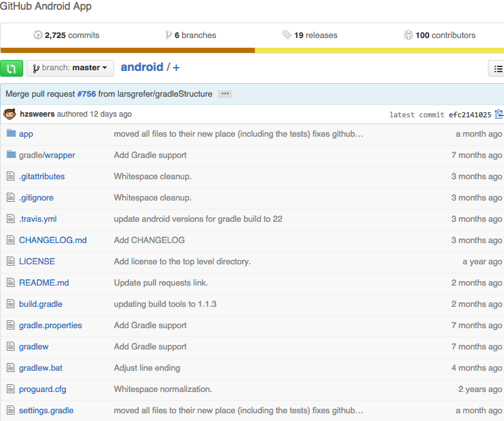This screenshot has width=504, height=421.
Task: Click 'Whitespace cleanup.' commit in .gitignore row
Action: point(153,197)
